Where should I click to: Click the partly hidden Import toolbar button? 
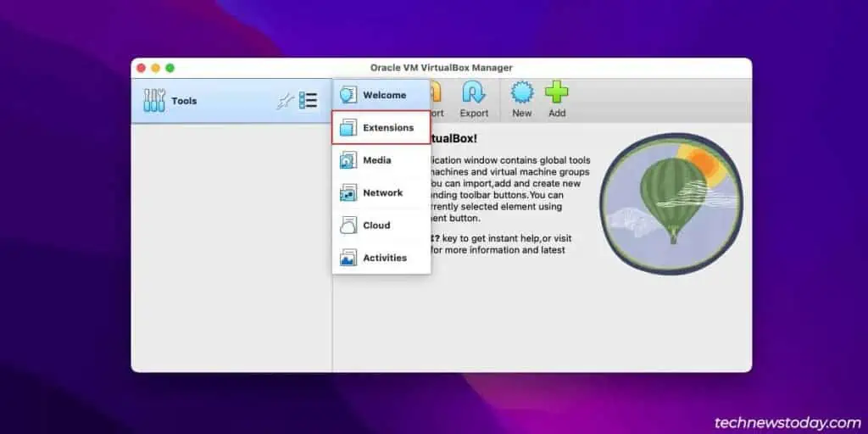(x=437, y=100)
